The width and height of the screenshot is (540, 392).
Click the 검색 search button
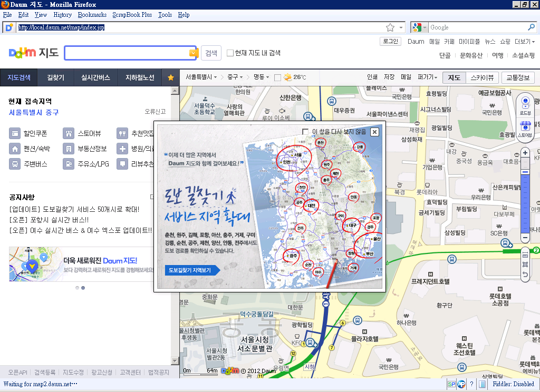(x=211, y=53)
